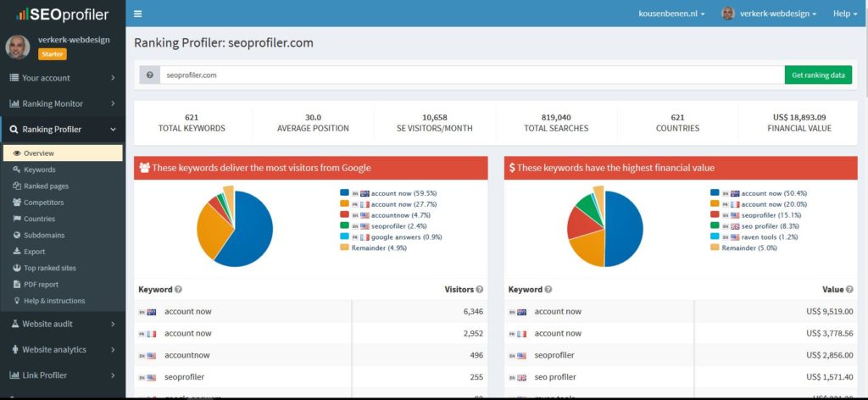Click the TOTAL KEYWORDS stat 621
Screen dimensions: 868x400
tap(192, 123)
